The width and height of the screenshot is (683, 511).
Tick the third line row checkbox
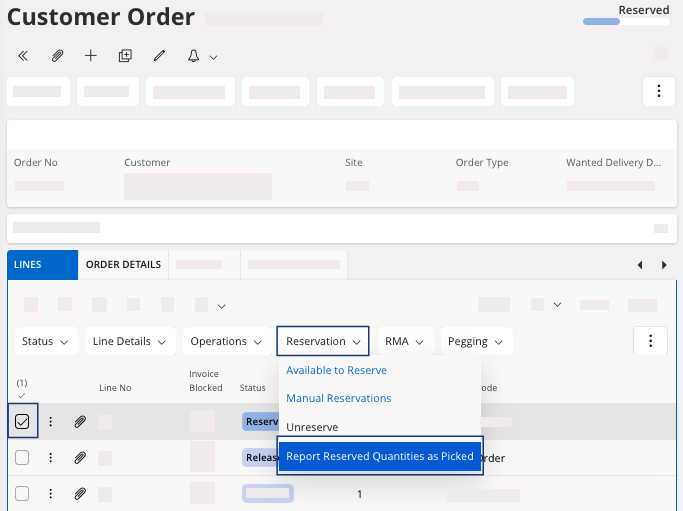pyautogui.click(x=22, y=493)
